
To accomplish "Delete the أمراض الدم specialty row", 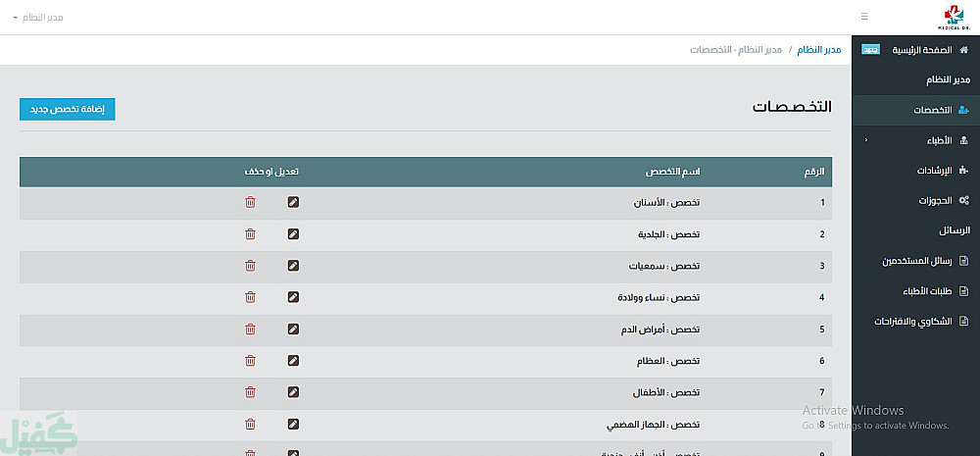I will tap(250, 329).
